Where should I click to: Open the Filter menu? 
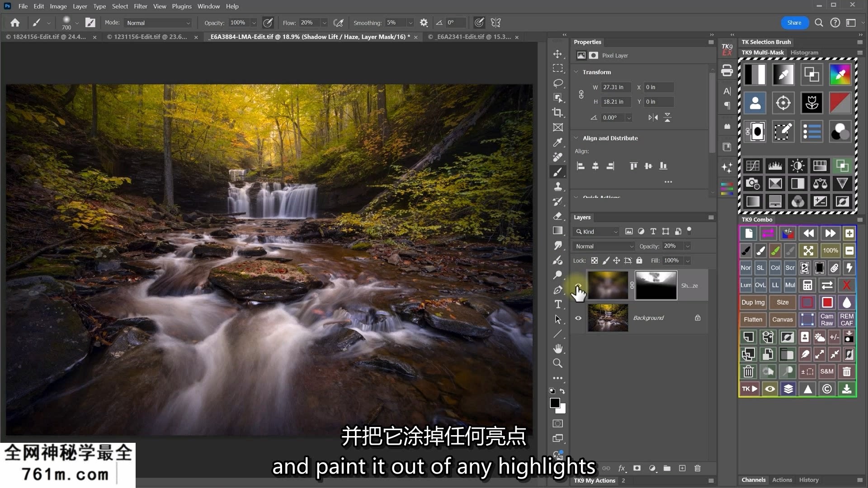(x=141, y=6)
